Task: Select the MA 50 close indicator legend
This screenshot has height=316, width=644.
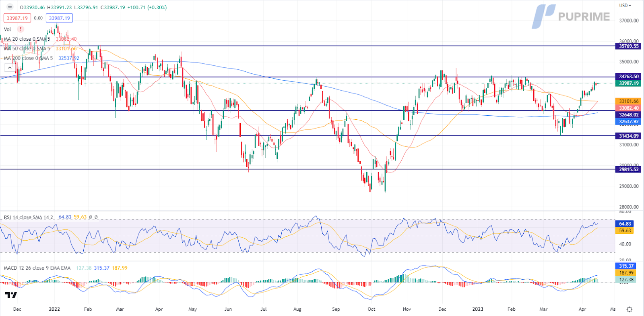Action: (x=27, y=48)
